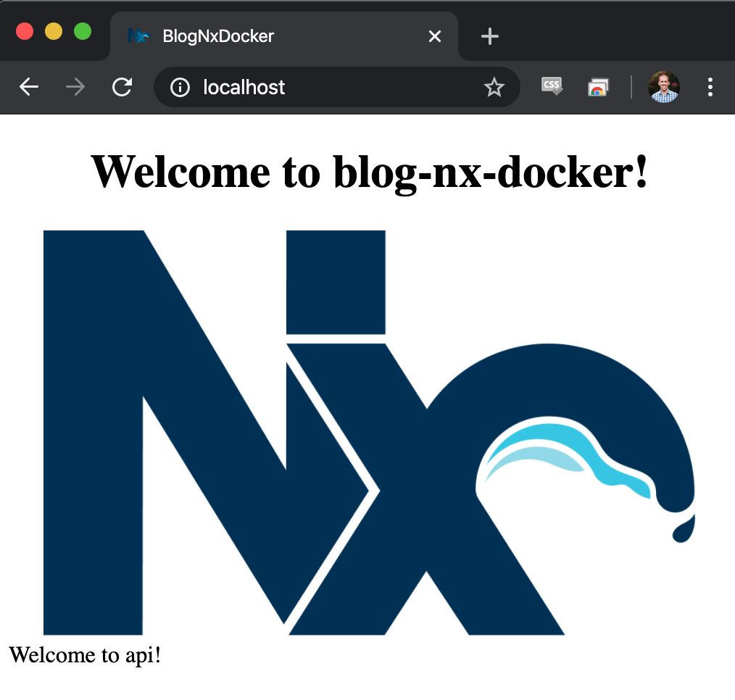Bookmark this page with the star icon
This screenshot has width=735, height=700.
[494, 87]
